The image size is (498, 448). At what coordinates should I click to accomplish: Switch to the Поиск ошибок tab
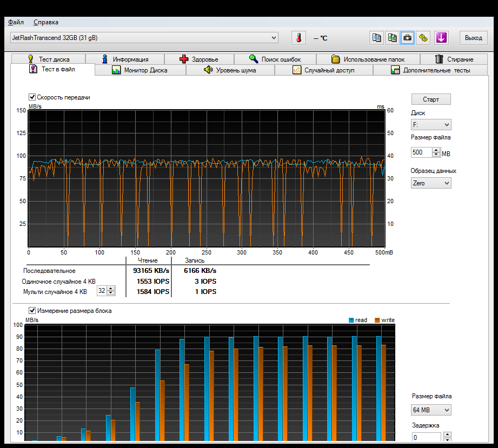click(x=275, y=59)
